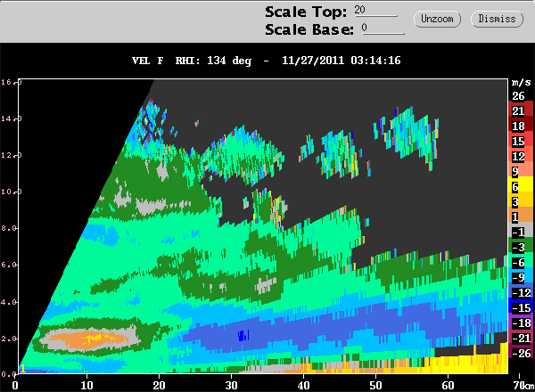Click the 60 km range axis label
The height and width of the screenshot is (392, 535).
[x=448, y=386]
